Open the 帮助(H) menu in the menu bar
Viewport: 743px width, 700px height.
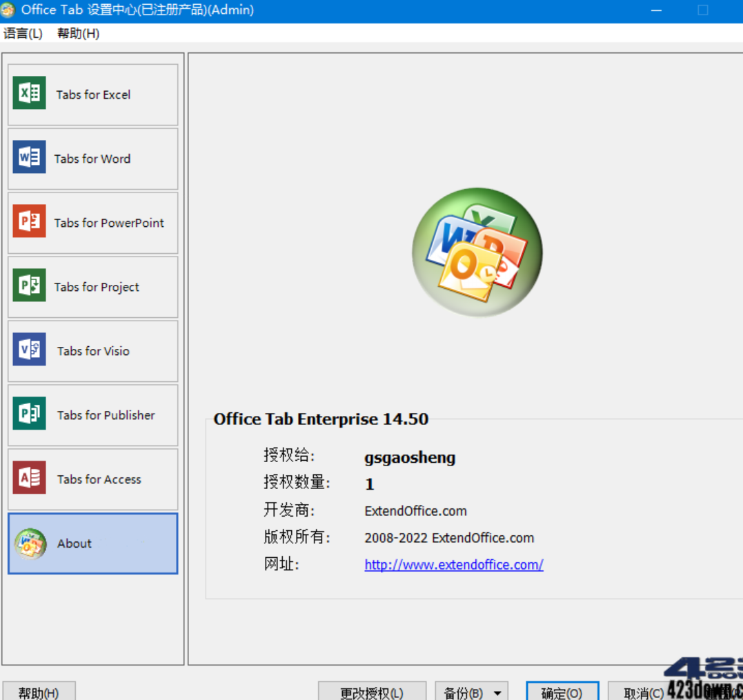[x=78, y=34]
